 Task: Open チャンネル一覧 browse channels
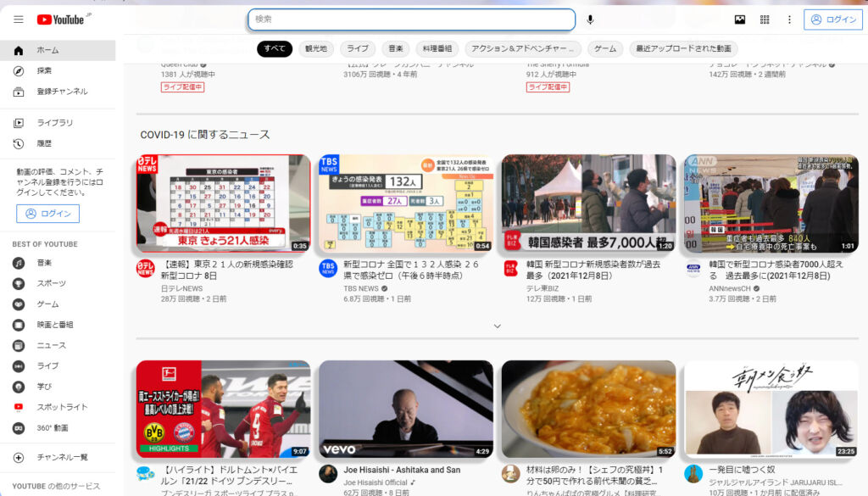(58, 458)
